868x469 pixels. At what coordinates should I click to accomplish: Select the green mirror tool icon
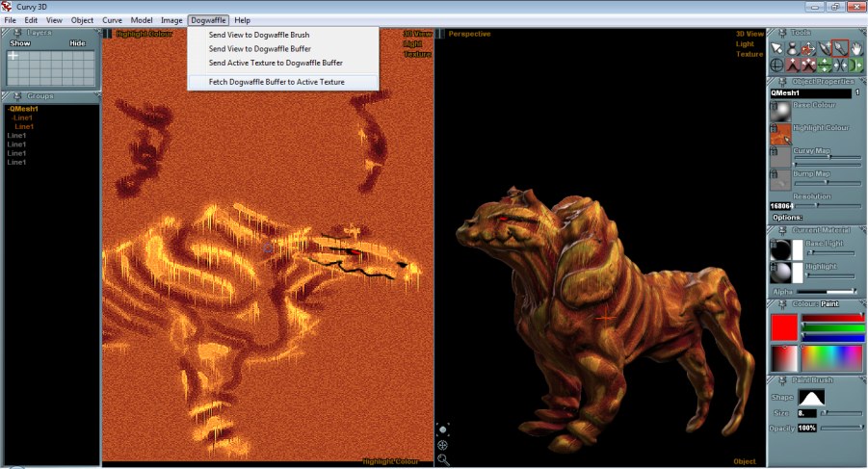point(855,65)
